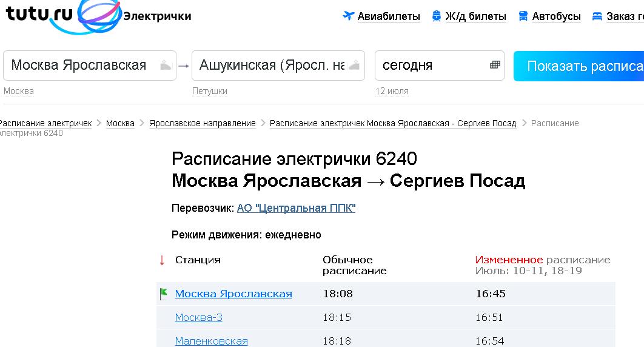Click the bed icon for hotel booking
This screenshot has height=347, width=644.
[597, 16]
